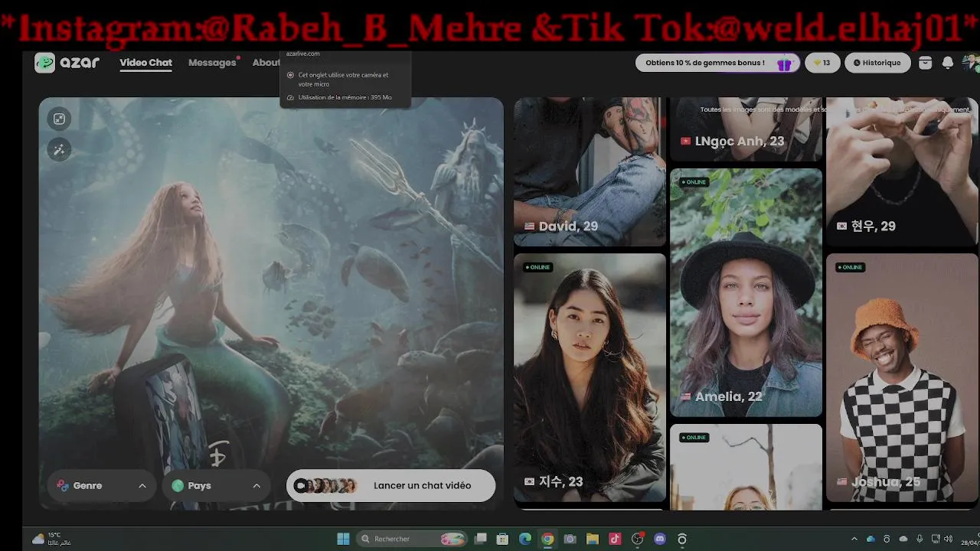This screenshot has width=980, height=551.
Task: Open LNgọc Anh, 23 profile card
Action: click(746, 129)
